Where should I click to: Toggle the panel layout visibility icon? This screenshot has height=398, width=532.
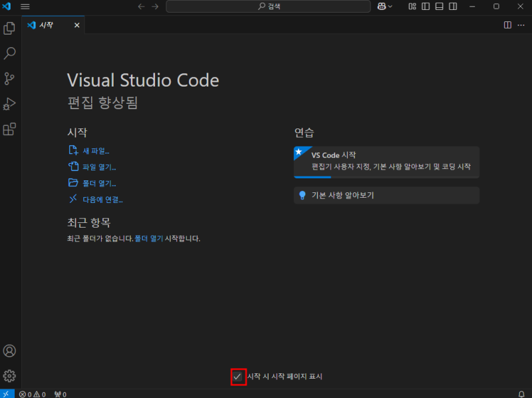tap(439, 6)
